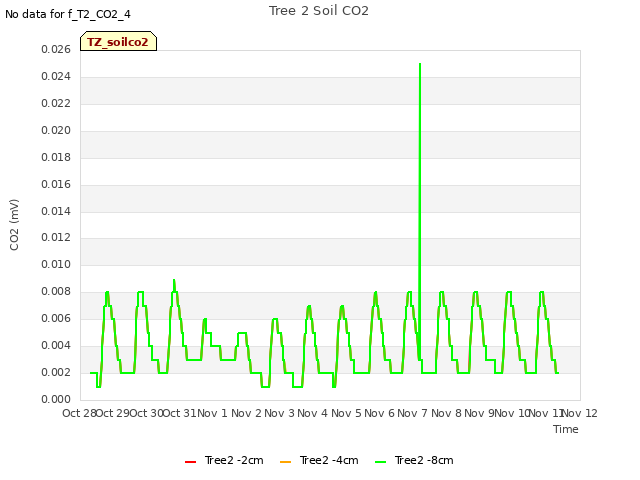The width and height of the screenshot is (640, 480).
Task: Click the Nov 9 x-axis tick label
Action: pos(480,413)
